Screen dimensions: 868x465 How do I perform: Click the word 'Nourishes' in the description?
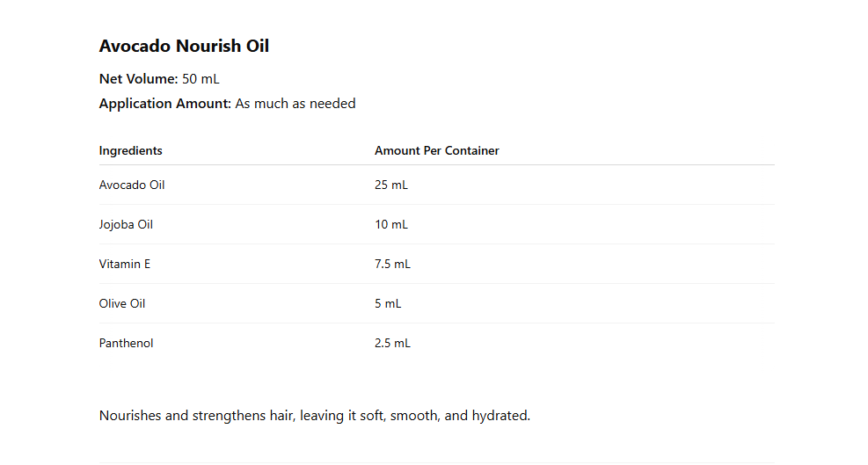click(x=130, y=416)
